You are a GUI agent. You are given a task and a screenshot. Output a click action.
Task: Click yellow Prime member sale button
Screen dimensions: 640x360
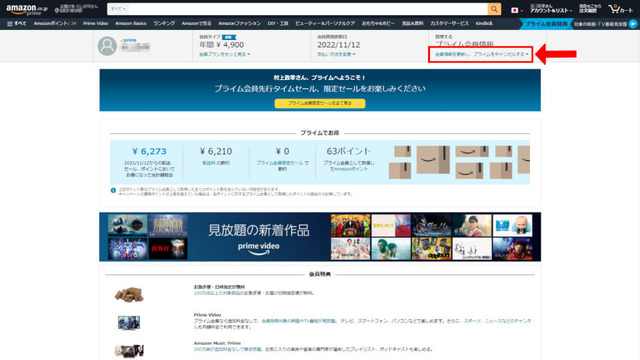(320, 103)
